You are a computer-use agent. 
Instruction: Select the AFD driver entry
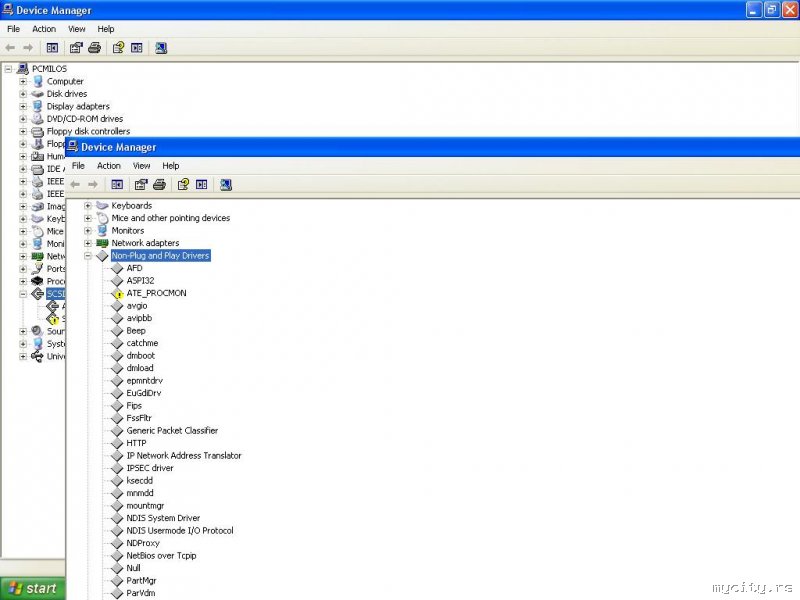coord(134,268)
